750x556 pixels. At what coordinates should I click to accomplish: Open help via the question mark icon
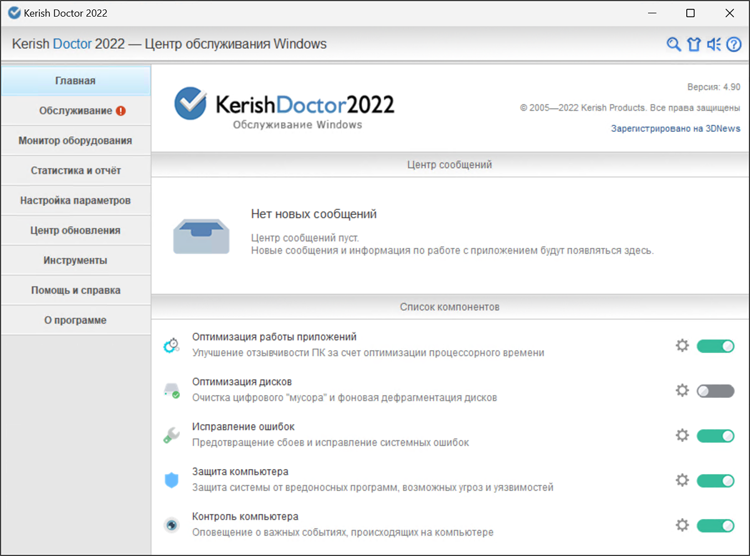pos(734,44)
